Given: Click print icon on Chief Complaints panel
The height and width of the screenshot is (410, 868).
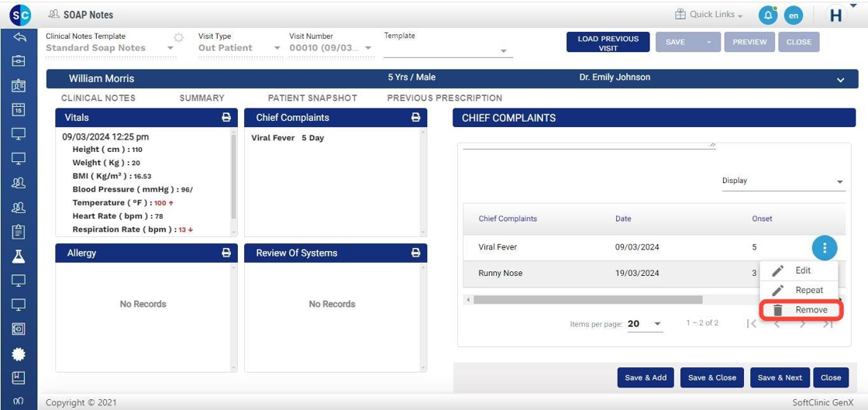Looking at the screenshot, I should (415, 118).
